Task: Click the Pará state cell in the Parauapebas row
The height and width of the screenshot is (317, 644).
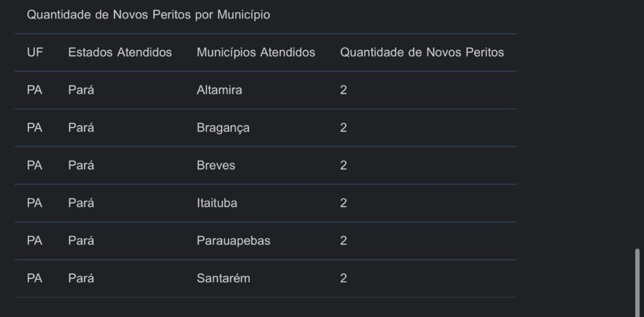Action: click(81, 241)
